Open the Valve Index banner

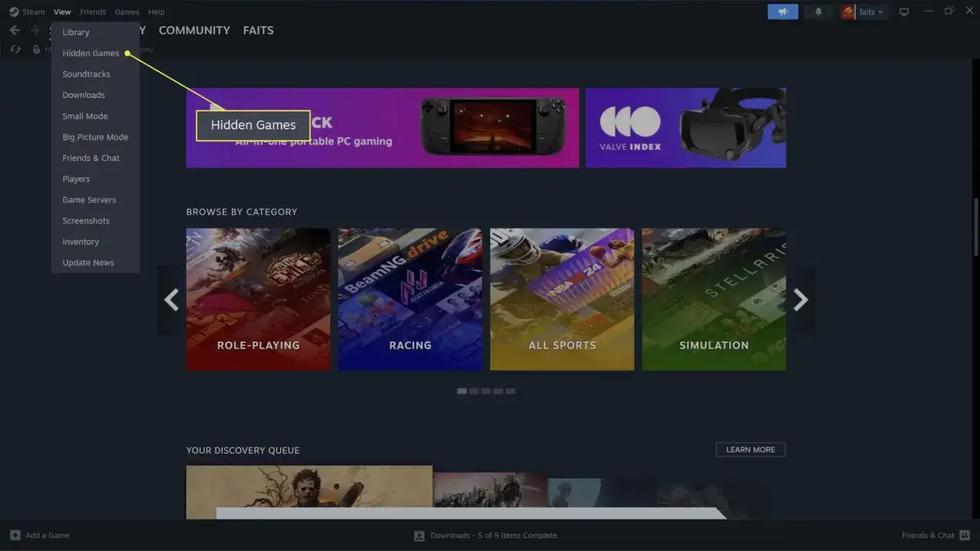click(x=686, y=128)
